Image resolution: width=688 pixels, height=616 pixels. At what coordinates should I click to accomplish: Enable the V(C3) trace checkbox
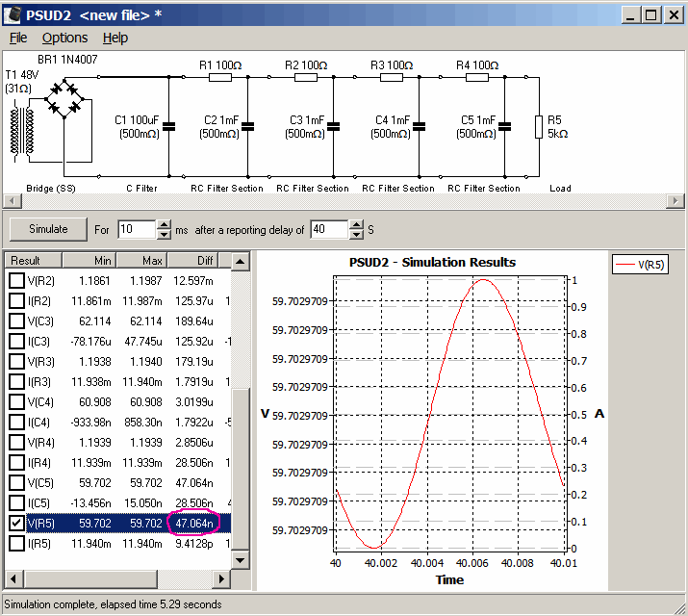(x=16, y=321)
